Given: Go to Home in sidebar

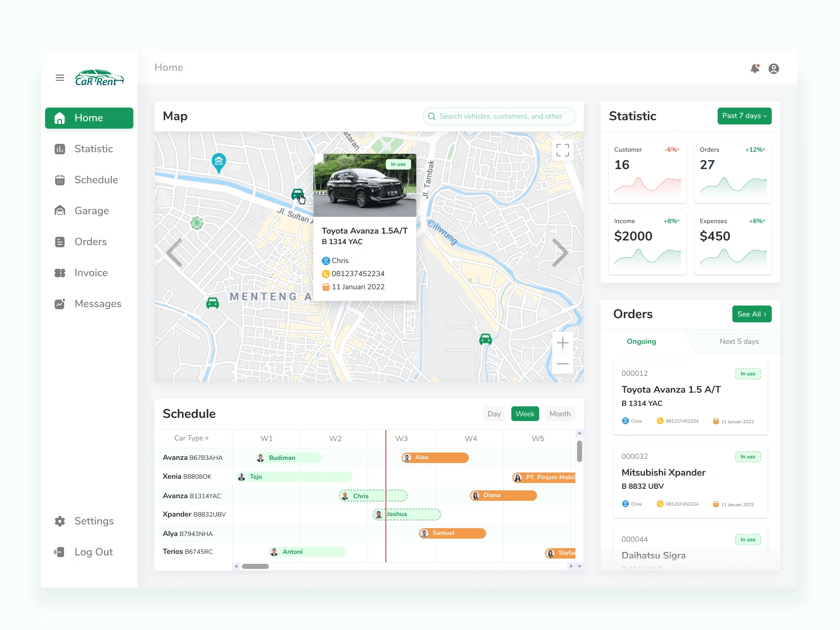Looking at the screenshot, I should 89,118.
